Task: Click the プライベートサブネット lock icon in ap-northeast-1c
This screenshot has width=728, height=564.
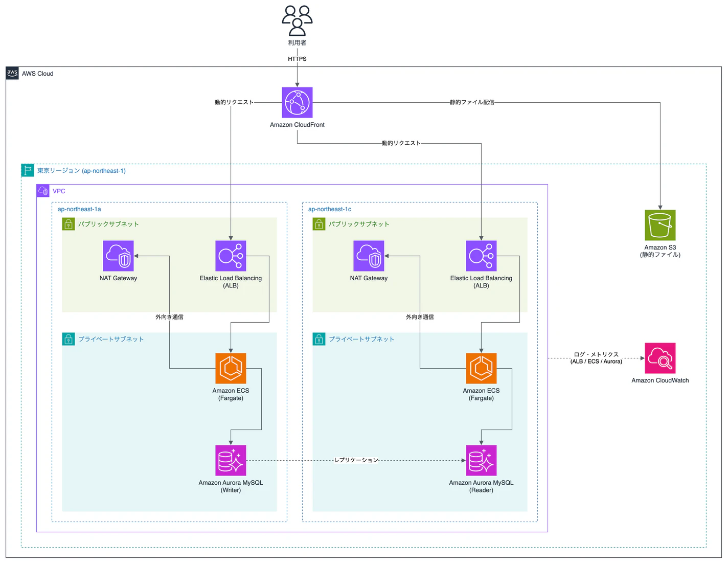Action: pyautogui.click(x=319, y=339)
